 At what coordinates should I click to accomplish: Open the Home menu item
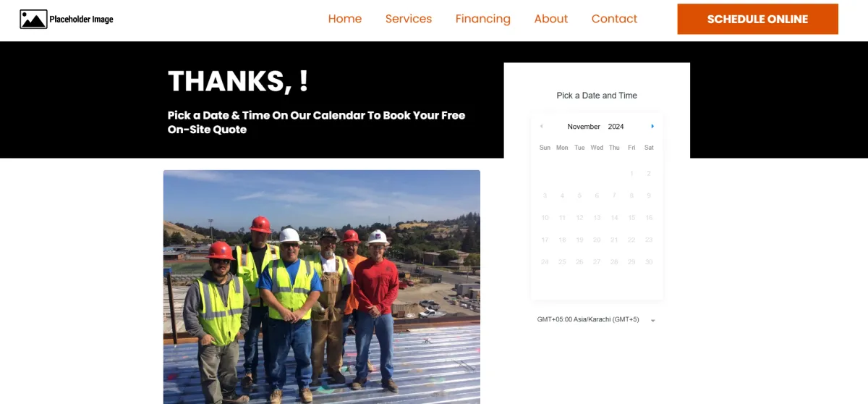tap(345, 19)
